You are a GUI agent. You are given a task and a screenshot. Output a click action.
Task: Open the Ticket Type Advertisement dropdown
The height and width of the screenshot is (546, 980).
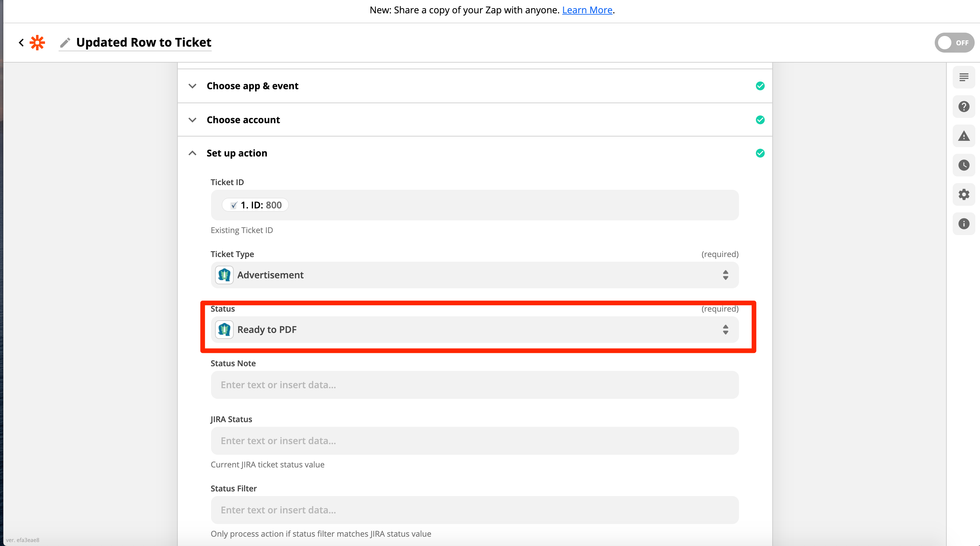[x=474, y=275]
